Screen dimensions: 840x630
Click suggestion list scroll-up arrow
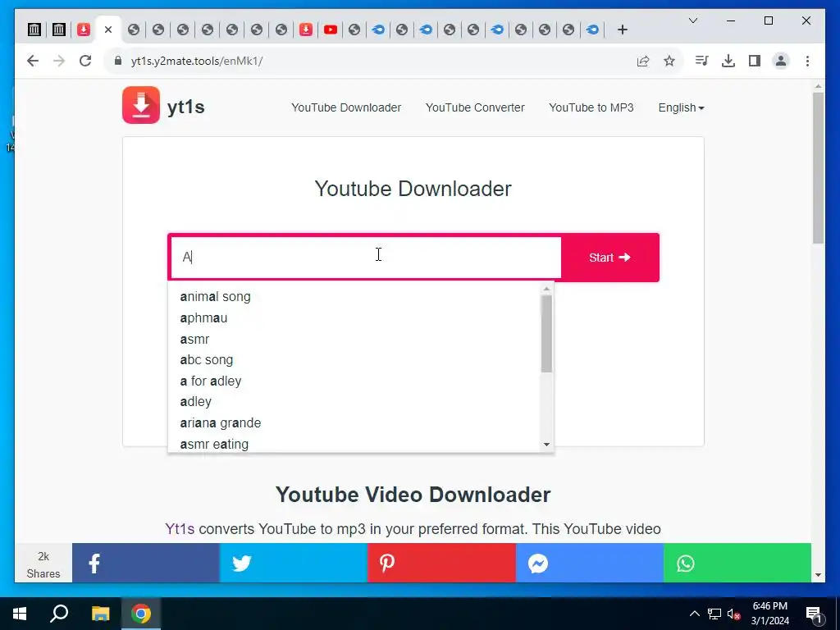[546, 289]
